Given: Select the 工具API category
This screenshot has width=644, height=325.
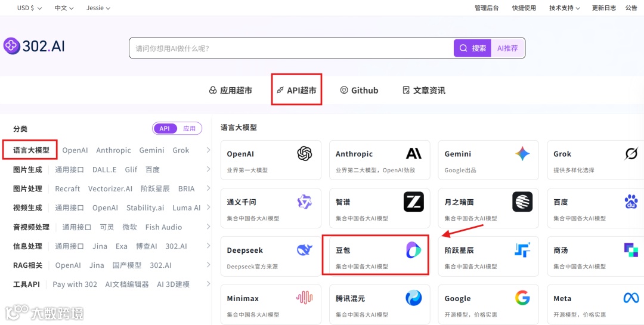Looking at the screenshot, I should tap(26, 284).
